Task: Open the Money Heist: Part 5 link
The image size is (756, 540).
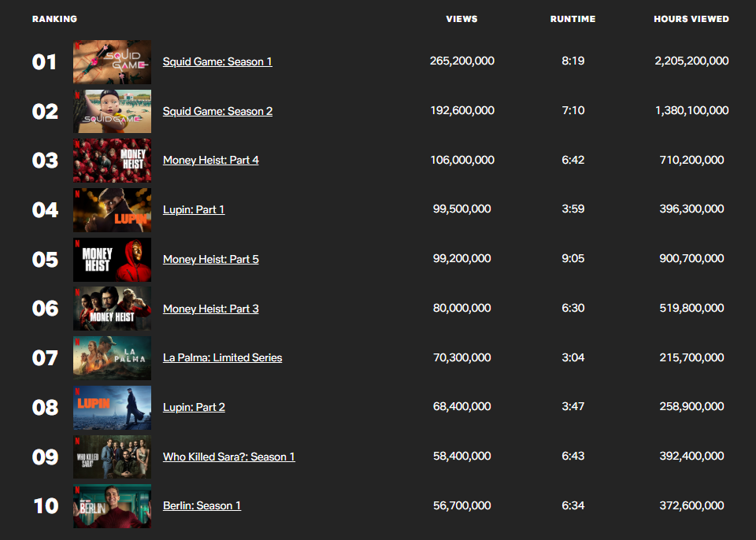Action: (210, 259)
